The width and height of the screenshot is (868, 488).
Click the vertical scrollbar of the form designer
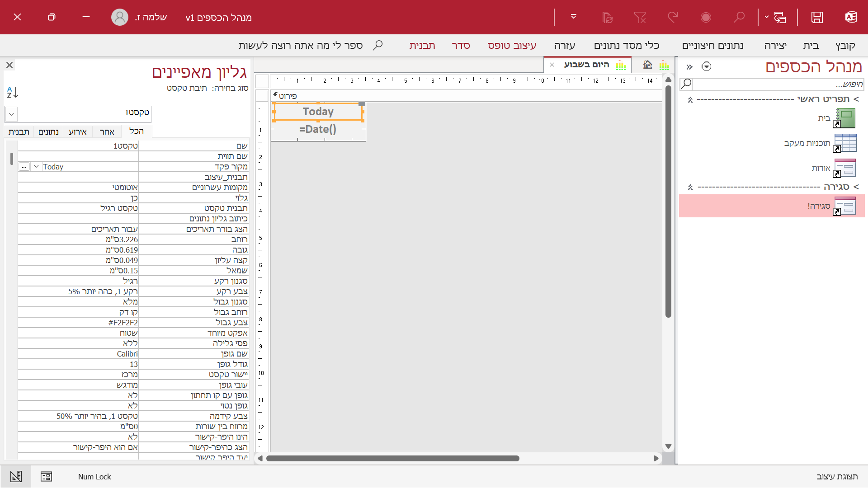668,201
